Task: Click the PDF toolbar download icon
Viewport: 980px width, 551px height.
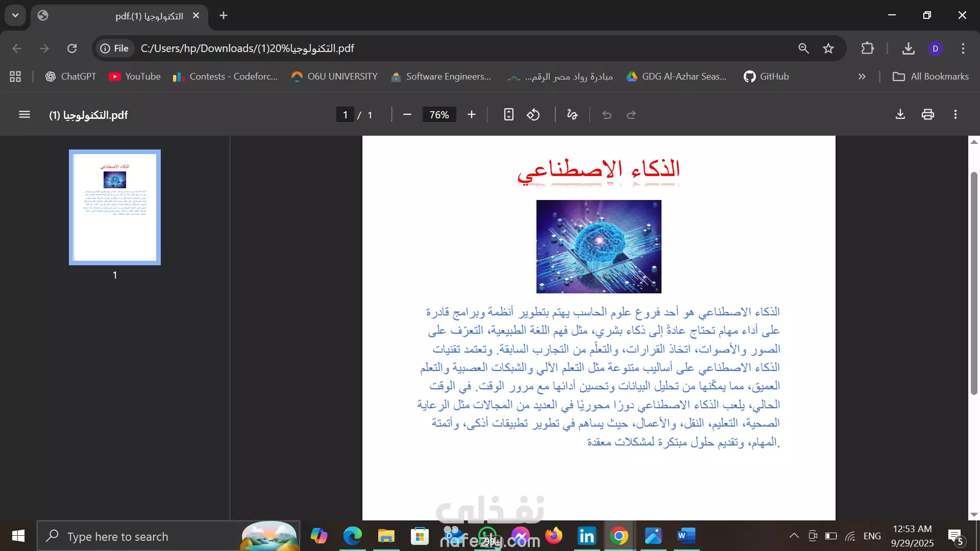Action: point(900,115)
